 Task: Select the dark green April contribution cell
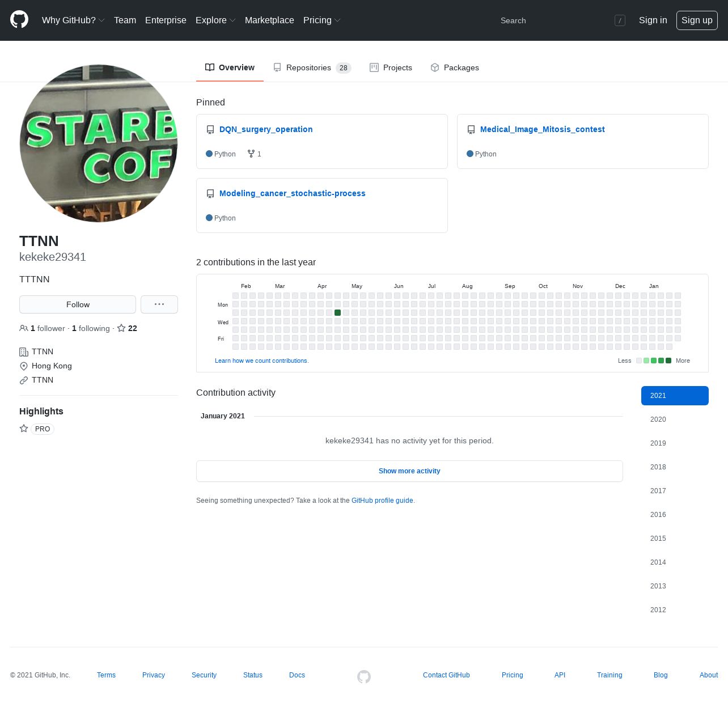coord(337,312)
